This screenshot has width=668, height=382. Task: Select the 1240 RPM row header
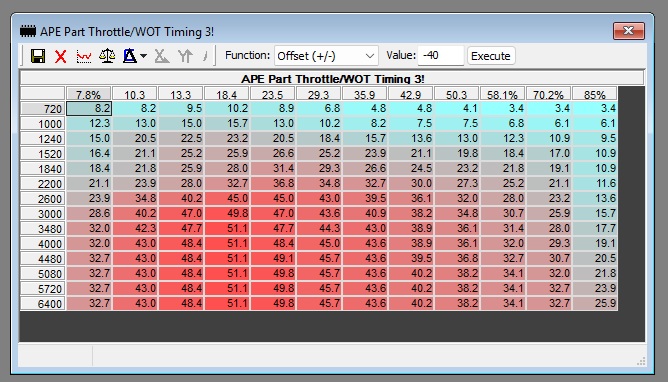click(43, 138)
